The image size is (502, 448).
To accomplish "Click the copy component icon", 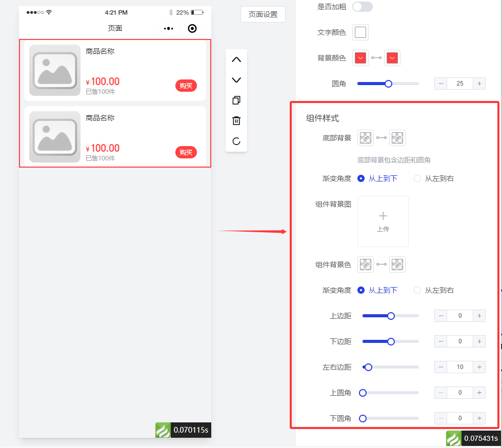I will click(236, 100).
